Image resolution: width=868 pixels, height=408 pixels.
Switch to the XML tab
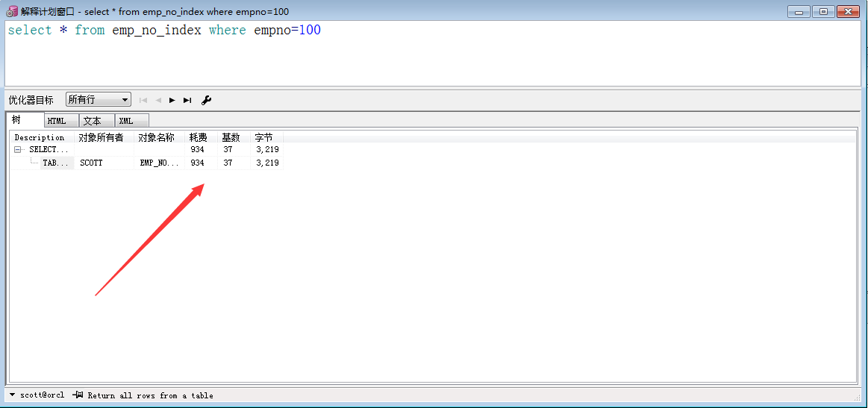tap(132, 121)
